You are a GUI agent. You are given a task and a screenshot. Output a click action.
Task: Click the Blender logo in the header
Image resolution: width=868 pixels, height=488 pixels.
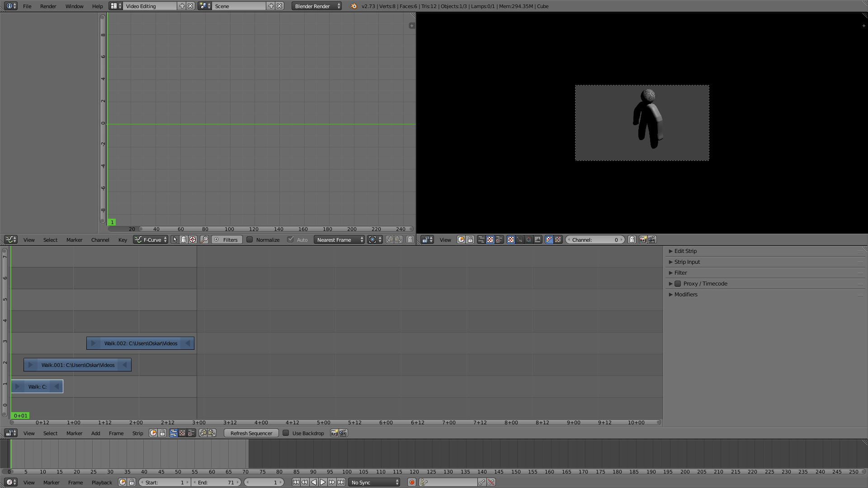[354, 6]
